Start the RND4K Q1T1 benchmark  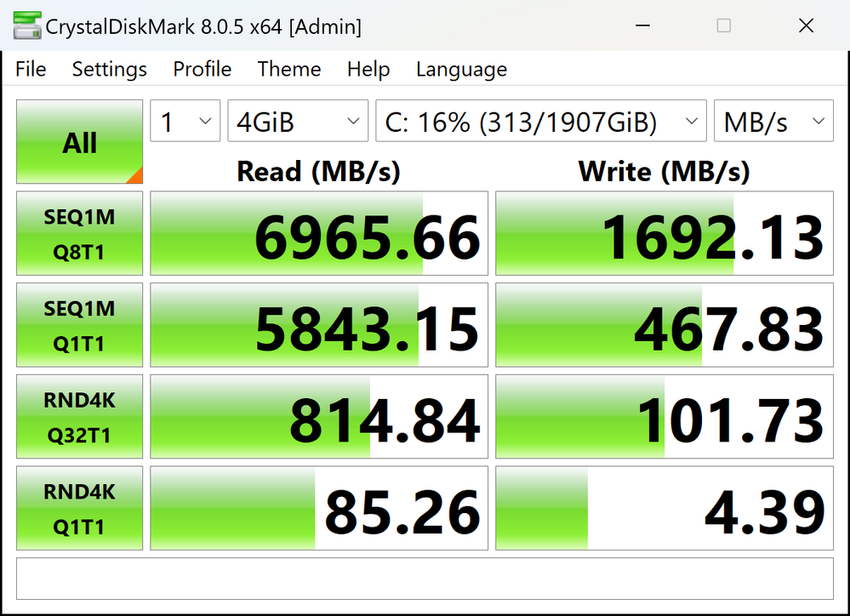click(79, 509)
